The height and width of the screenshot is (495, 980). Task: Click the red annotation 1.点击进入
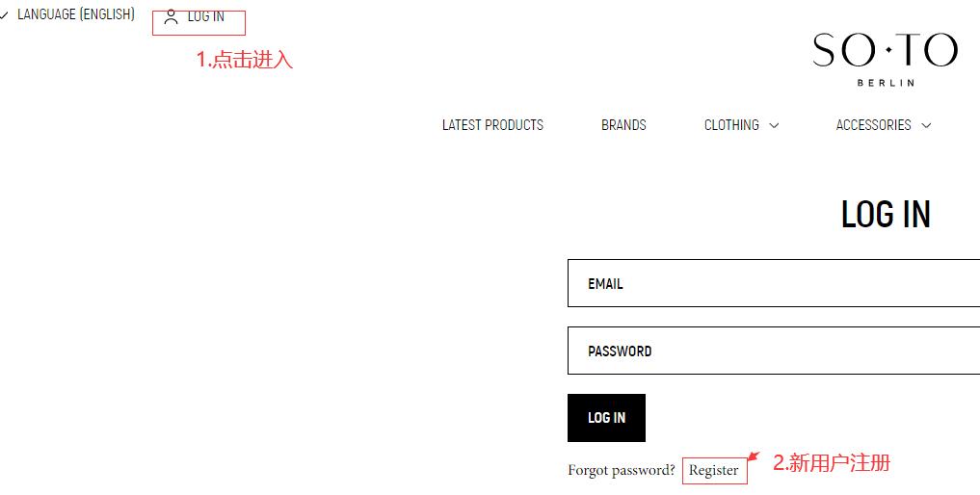pyautogui.click(x=245, y=60)
